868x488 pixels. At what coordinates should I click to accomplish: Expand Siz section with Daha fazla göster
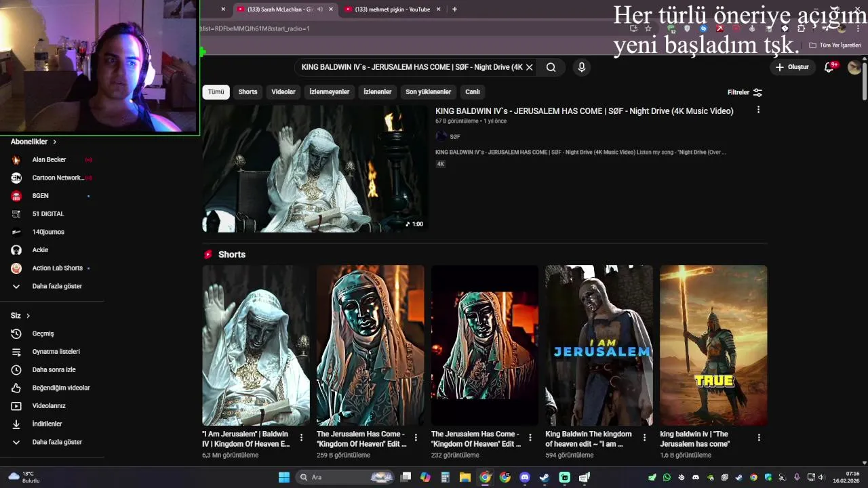[x=52, y=442]
